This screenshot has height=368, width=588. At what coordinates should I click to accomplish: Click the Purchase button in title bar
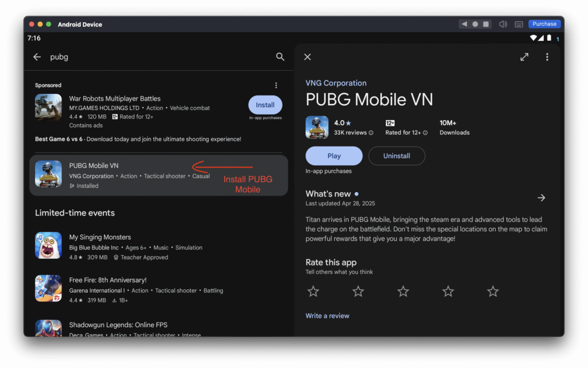pyautogui.click(x=544, y=24)
